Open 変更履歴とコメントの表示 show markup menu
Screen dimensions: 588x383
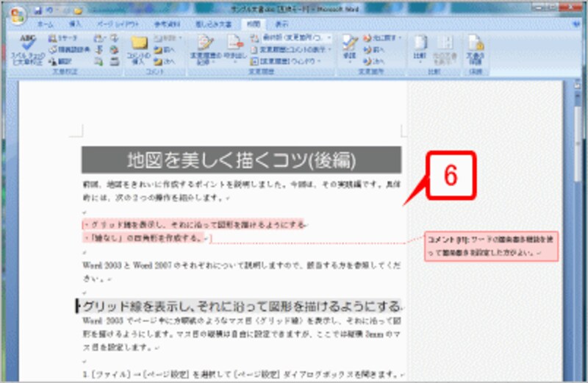291,49
